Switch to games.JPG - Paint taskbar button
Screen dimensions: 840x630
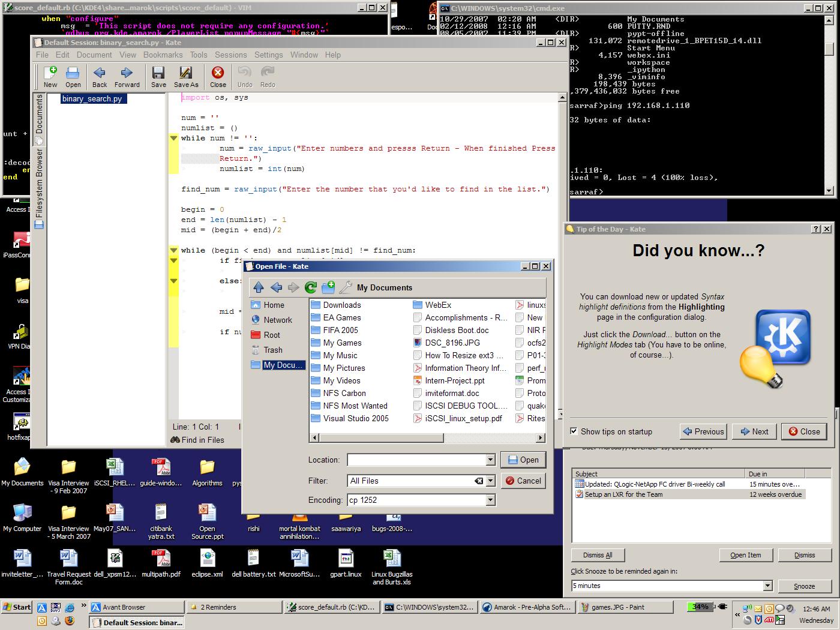(624, 607)
